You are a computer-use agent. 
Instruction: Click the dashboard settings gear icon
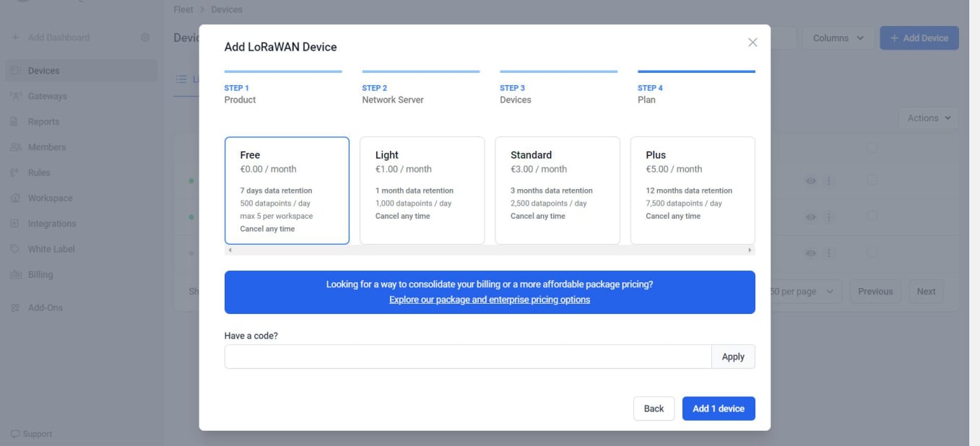[145, 38]
